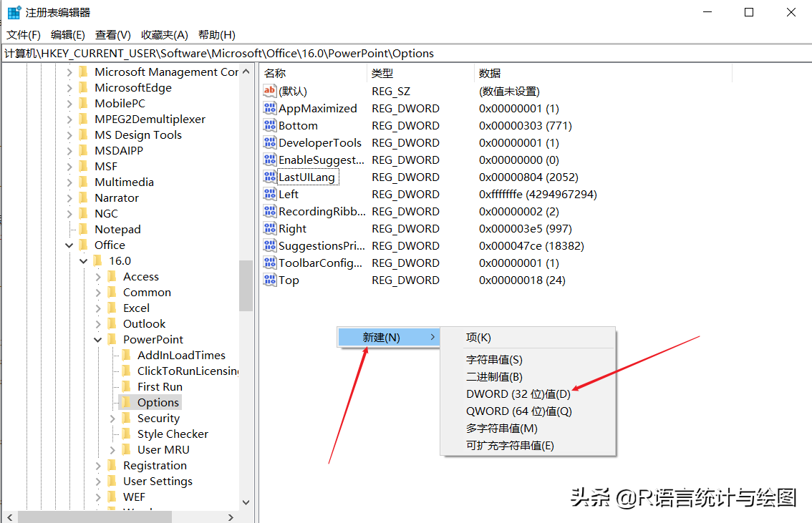
Task: Select 可扩充字符串值(E) from submenu
Action: point(528,445)
